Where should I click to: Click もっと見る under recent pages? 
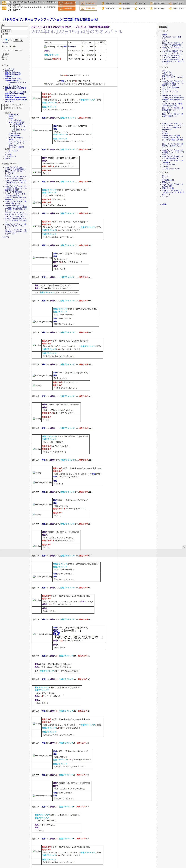coord(5,237)
